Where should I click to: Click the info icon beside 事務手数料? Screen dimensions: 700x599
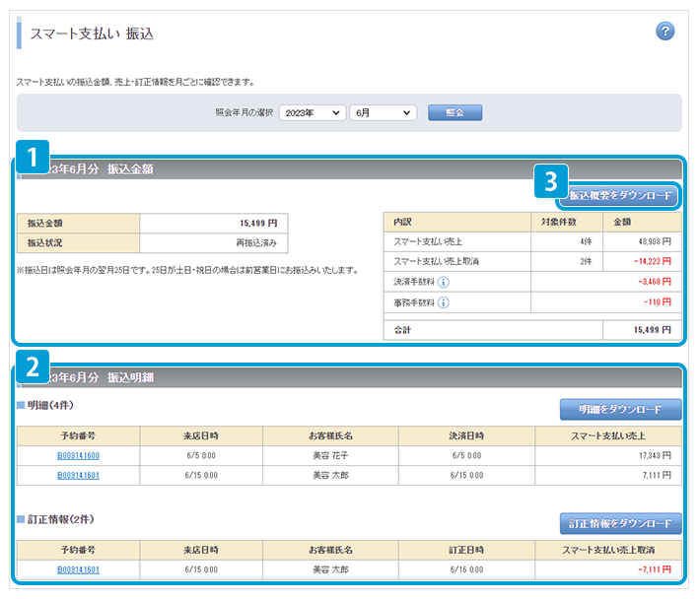444,302
